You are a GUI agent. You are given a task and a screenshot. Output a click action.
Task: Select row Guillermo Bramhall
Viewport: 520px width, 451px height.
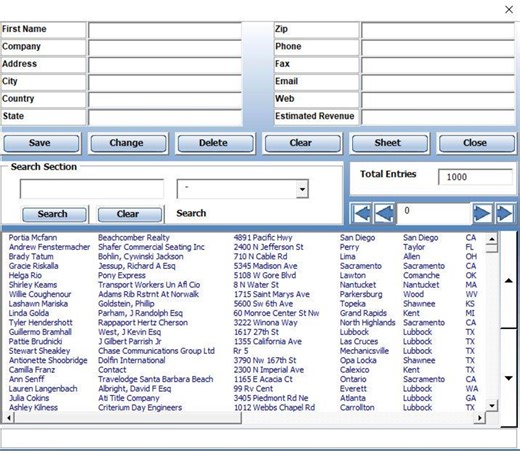(x=245, y=332)
